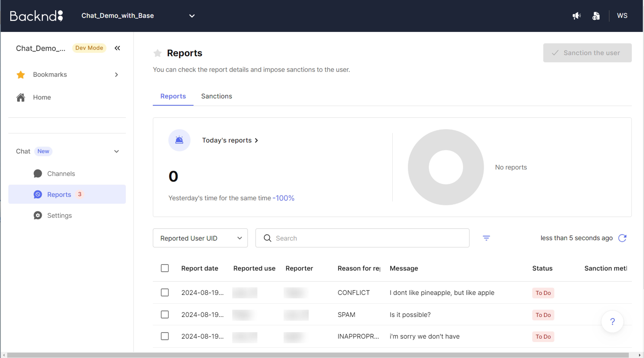Image resolution: width=644 pixels, height=358 pixels.
Task: Click the Dev Mode badge
Action: point(89,48)
